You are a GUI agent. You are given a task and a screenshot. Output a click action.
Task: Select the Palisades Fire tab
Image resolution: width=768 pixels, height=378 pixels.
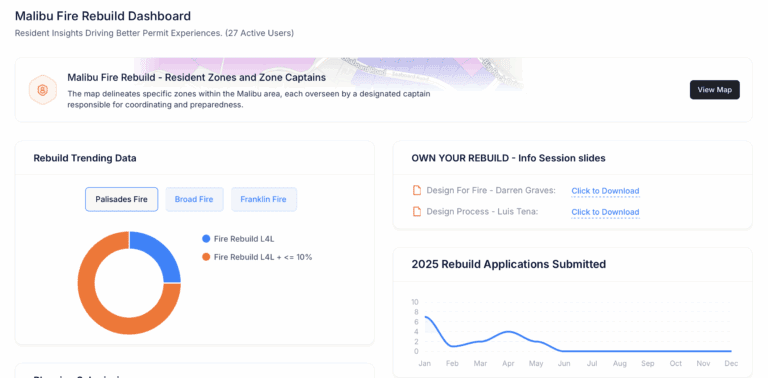121,199
